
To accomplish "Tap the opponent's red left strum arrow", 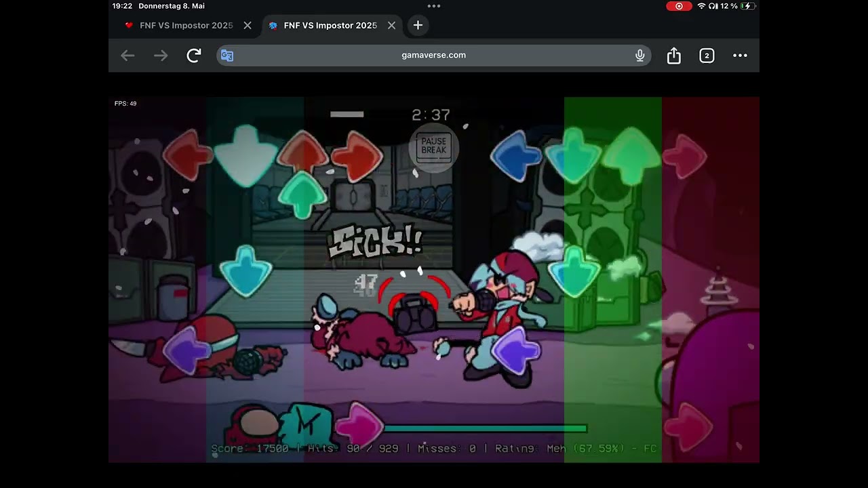I will tap(186, 155).
